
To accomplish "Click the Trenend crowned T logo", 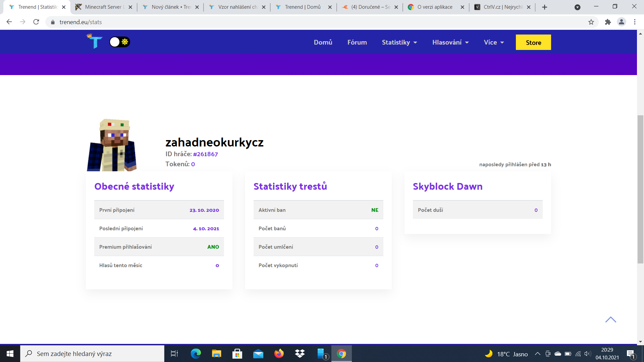I will click(x=95, y=42).
